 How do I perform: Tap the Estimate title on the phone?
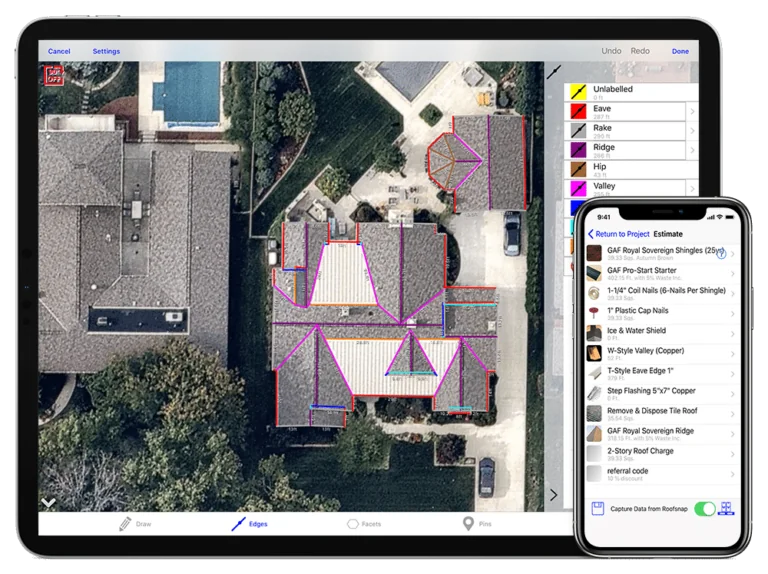click(668, 234)
